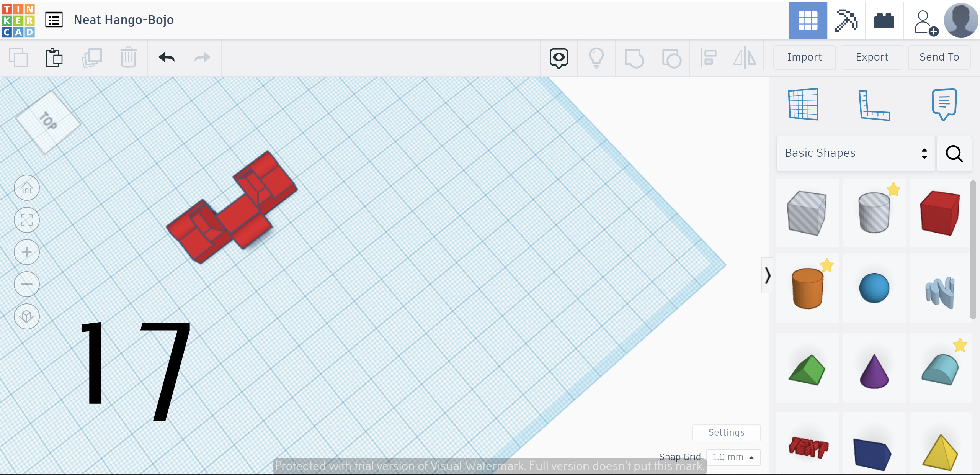Screen dimensions: 980x475
Task: Toggle the Align objects tool
Action: click(709, 57)
